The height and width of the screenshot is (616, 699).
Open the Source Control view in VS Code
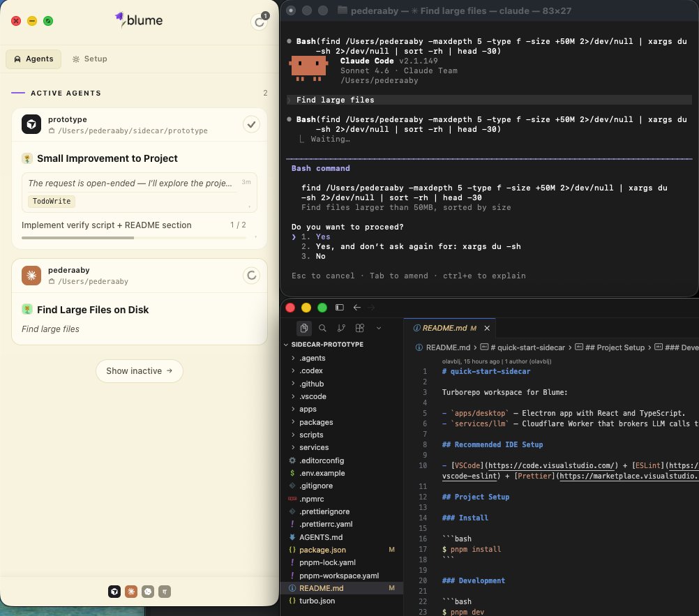click(341, 328)
